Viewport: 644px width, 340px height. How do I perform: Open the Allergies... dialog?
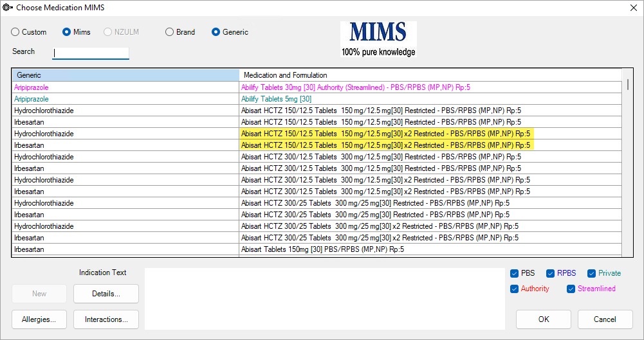coord(39,319)
